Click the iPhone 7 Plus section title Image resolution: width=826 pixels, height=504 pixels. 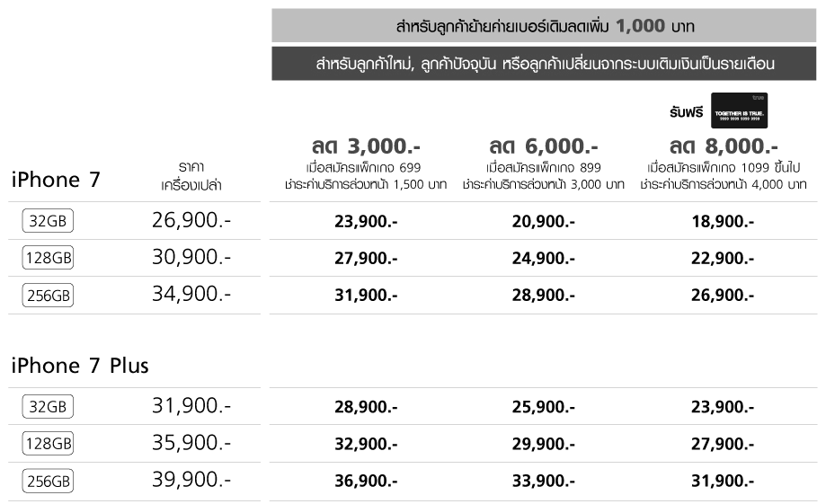click(x=80, y=366)
